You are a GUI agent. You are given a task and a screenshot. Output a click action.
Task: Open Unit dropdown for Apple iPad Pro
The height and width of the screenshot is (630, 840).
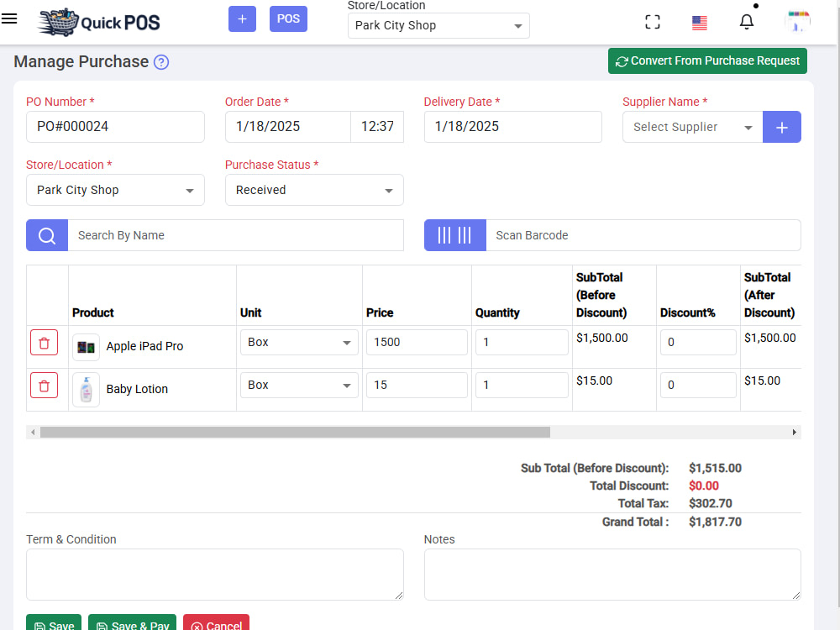299,343
